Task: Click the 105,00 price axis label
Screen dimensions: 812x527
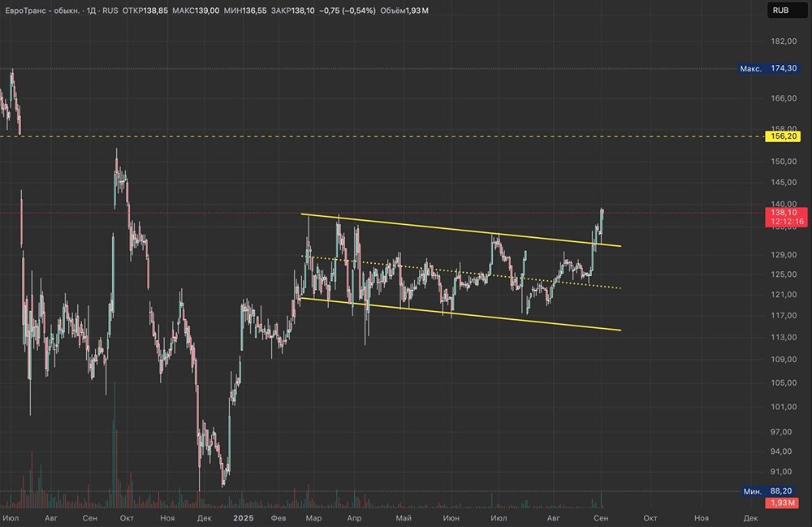Action: [784, 382]
